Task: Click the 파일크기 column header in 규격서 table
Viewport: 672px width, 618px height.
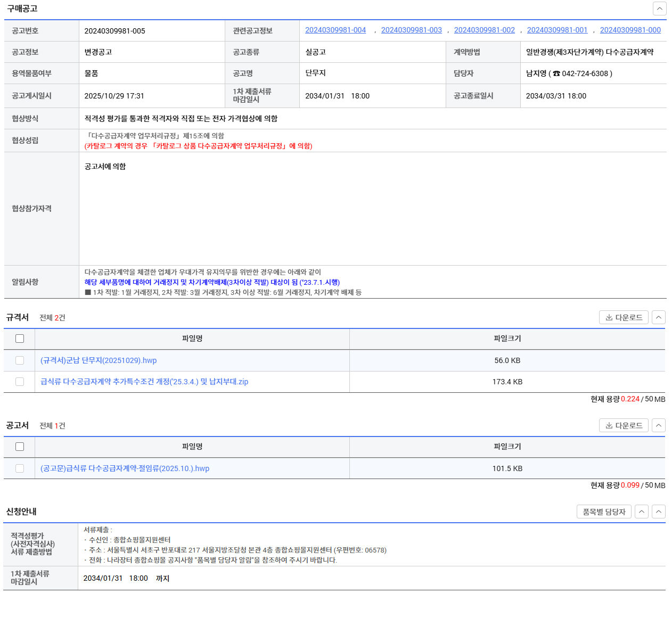Action: tap(507, 339)
